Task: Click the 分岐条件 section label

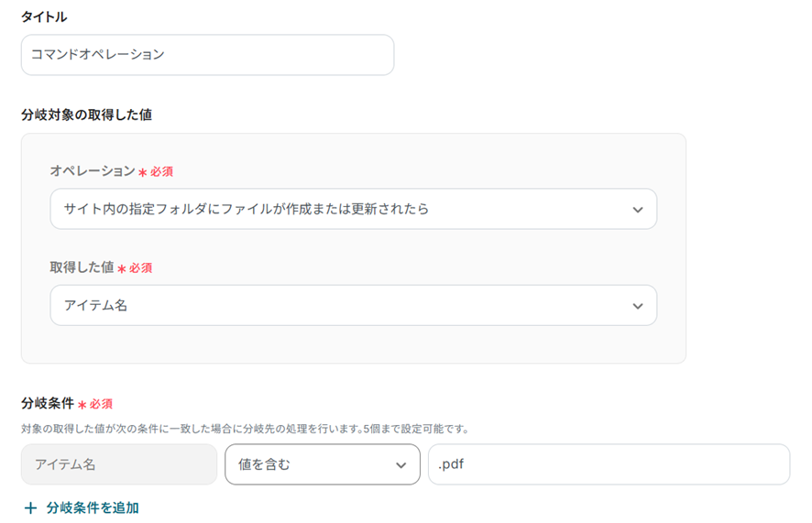Action: coord(48,403)
